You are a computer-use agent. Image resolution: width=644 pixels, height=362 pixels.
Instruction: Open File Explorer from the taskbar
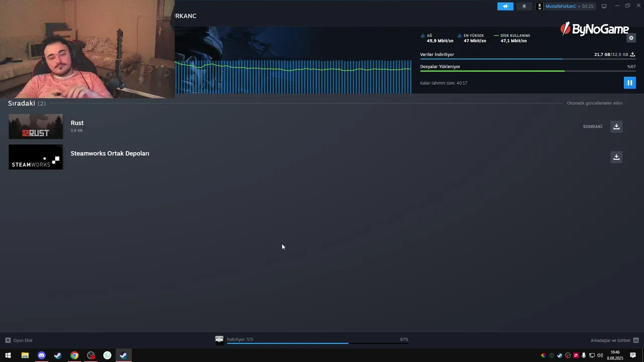[x=25, y=355]
